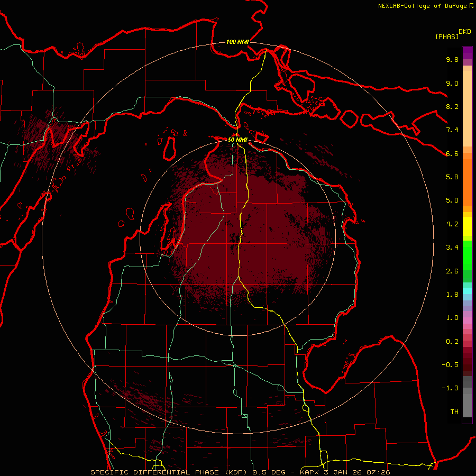Click the 5.8 value on the color scale
The width and height of the screenshot is (476, 476).
[x=452, y=177]
